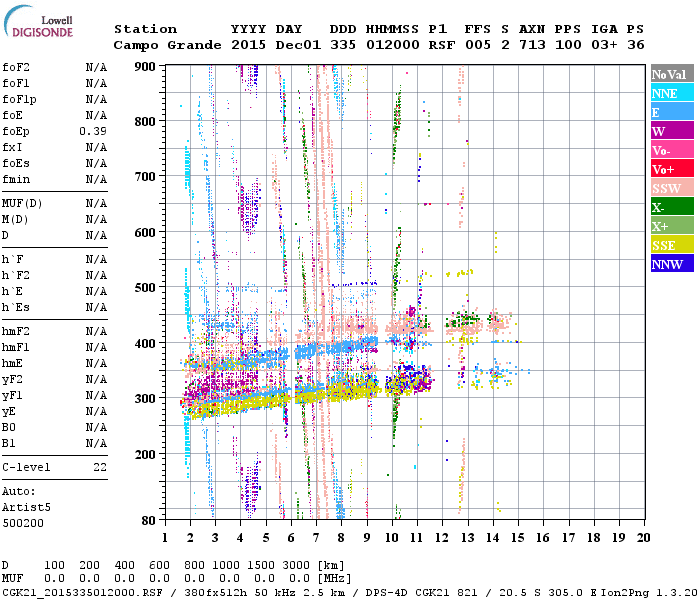Select the X- dark green legend swatch
This screenshot has width=700, height=600.
pos(672,207)
